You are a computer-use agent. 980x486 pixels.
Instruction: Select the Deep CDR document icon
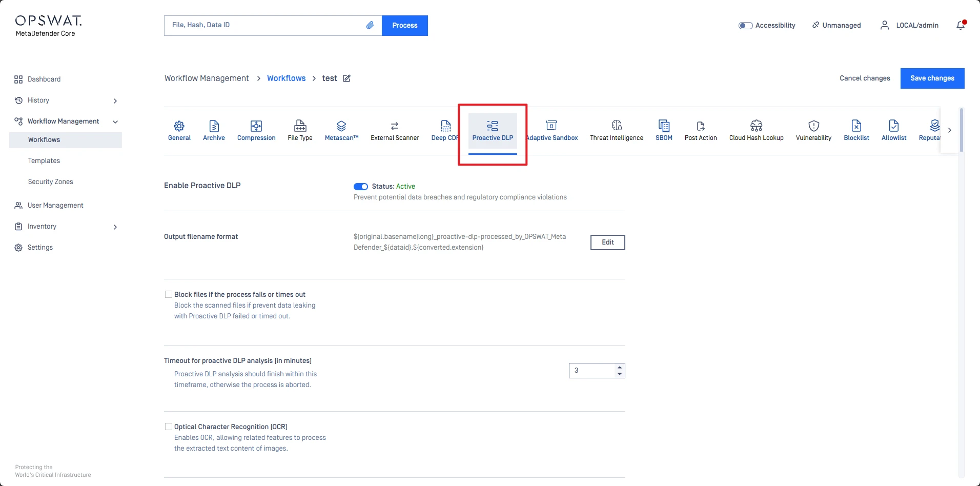(446, 126)
